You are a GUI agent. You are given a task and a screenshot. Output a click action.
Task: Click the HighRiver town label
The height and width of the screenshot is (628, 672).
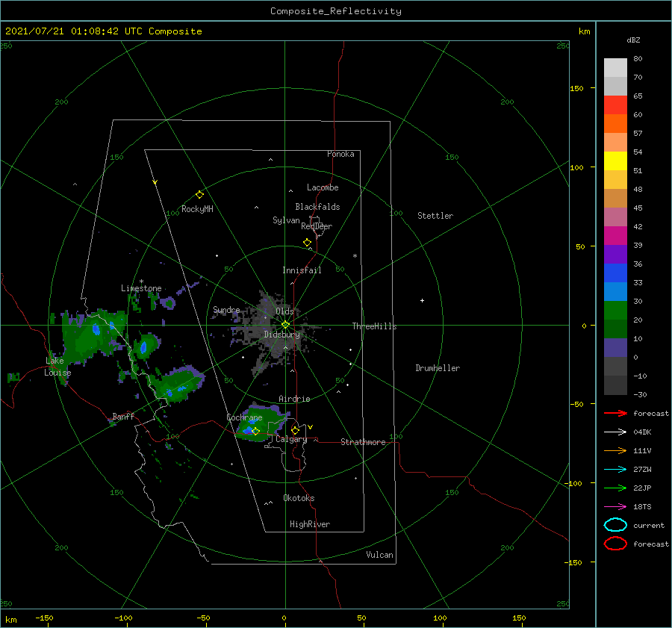310,524
